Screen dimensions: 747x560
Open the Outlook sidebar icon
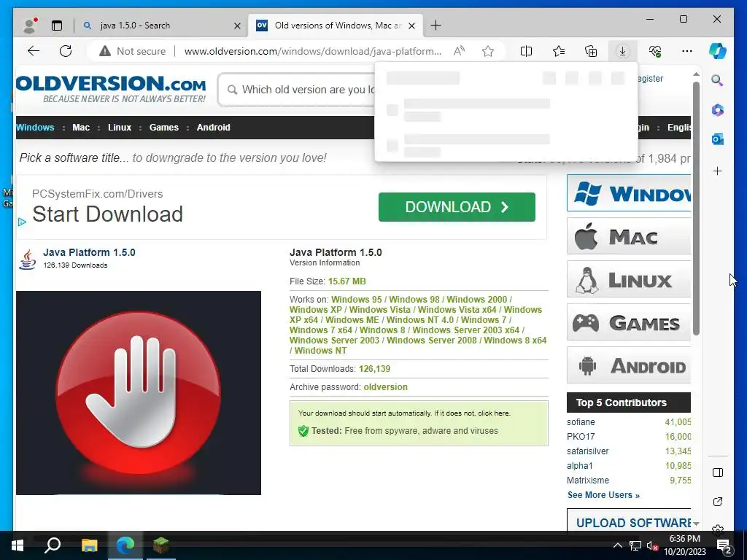coord(718,139)
